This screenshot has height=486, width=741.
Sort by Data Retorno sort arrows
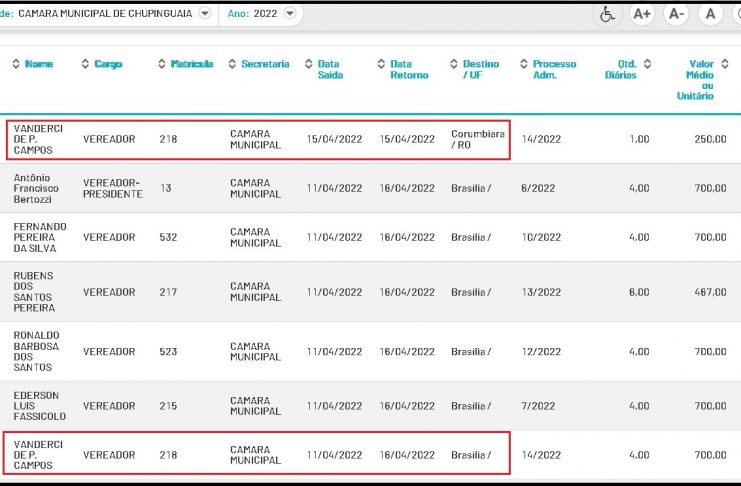(381, 64)
